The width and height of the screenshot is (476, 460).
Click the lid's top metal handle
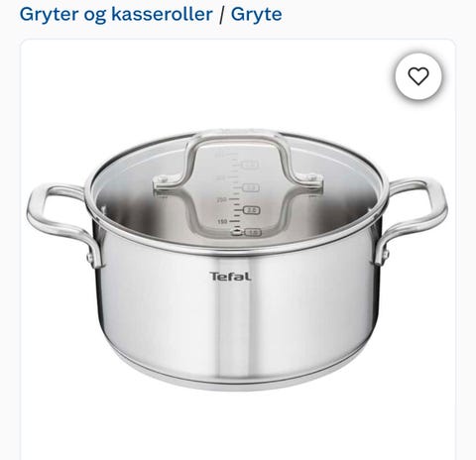(238, 161)
